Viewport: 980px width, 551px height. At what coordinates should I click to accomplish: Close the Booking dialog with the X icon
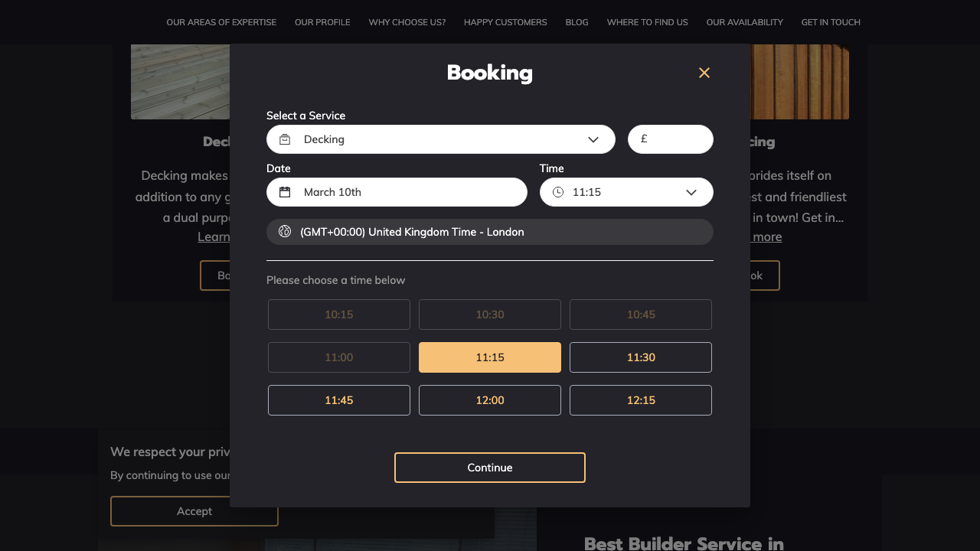[x=704, y=73]
